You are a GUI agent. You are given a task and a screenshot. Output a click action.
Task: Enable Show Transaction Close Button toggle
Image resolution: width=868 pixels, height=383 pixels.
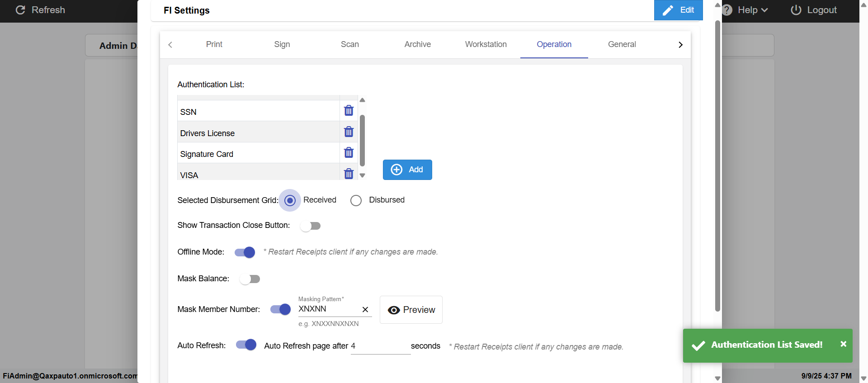(x=311, y=226)
